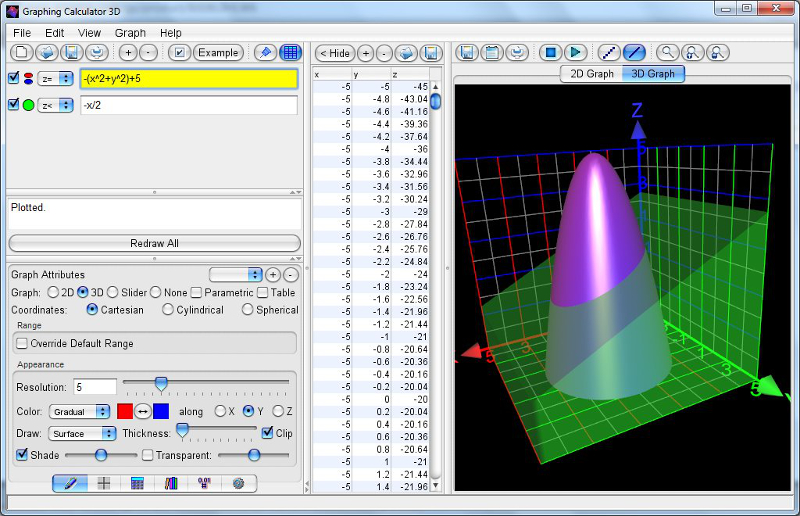Open the Help menu
Viewport: 800px width, 516px height.
click(170, 33)
